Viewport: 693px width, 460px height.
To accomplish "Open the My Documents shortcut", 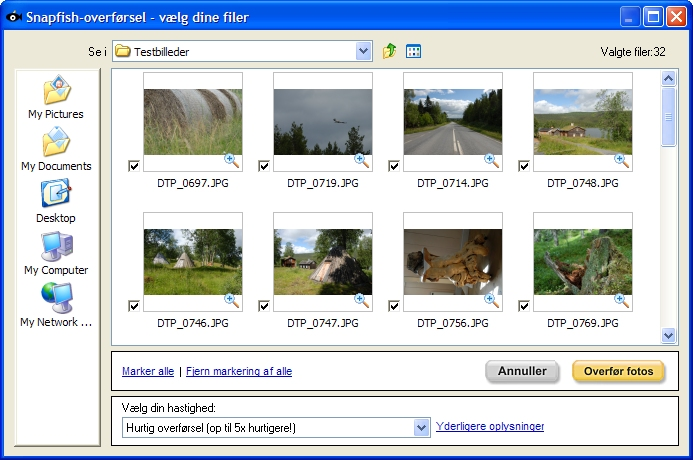I will tap(56, 149).
